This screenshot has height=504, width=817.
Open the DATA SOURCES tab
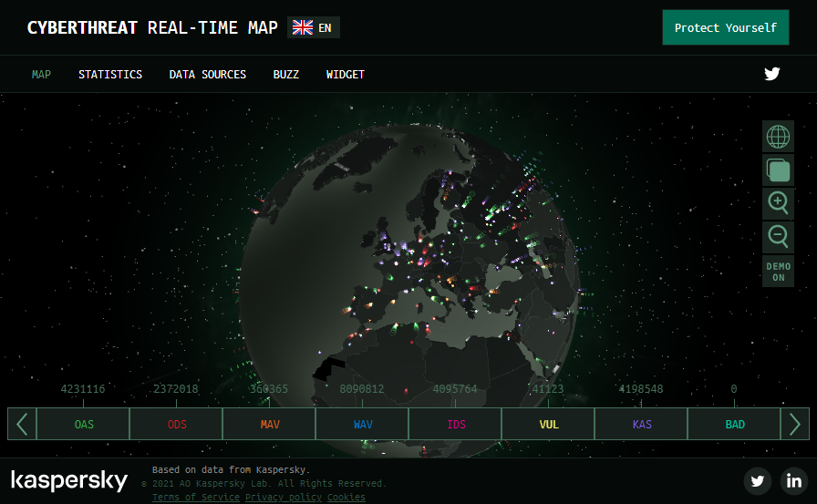[x=207, y=75]
